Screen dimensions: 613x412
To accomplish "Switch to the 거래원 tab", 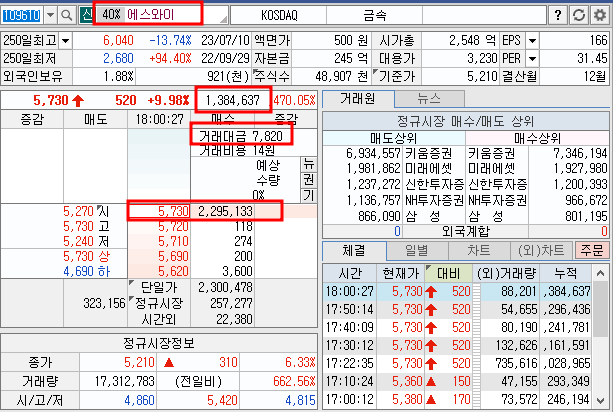I will coord(358,99).
